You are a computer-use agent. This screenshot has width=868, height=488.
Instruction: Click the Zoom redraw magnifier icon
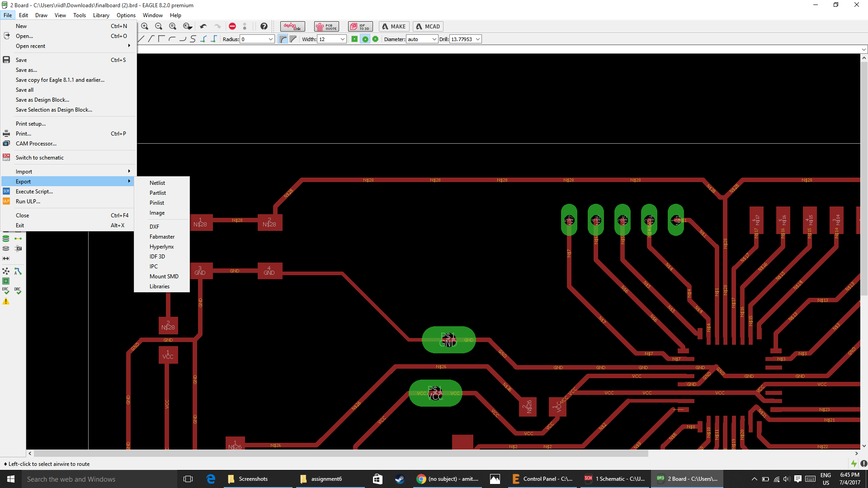tap(173, 26)
